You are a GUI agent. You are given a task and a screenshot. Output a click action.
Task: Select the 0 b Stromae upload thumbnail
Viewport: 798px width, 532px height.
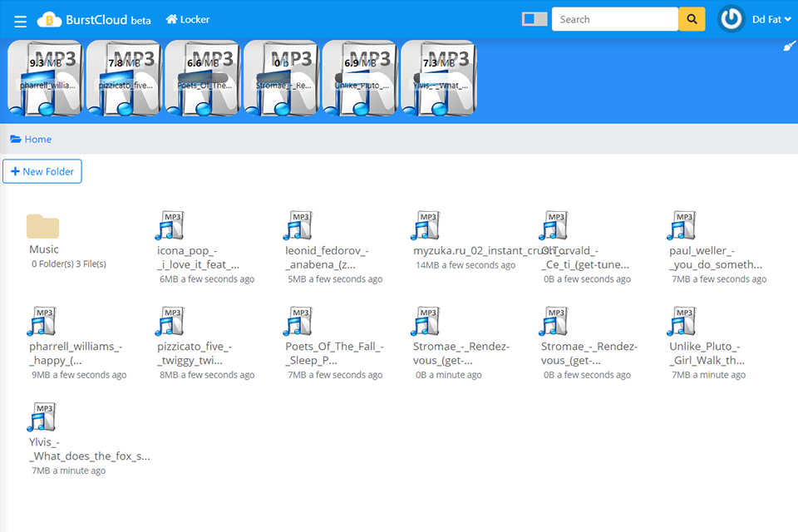pos(281,78)
